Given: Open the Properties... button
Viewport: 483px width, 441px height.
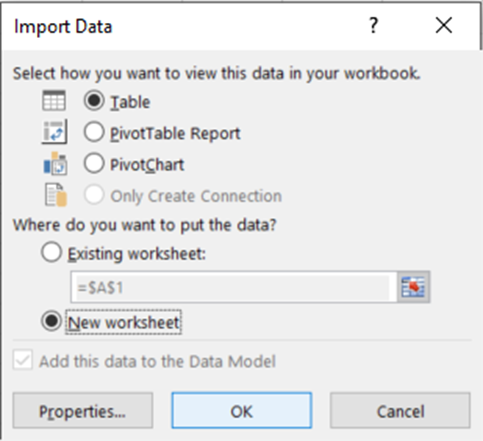Looking at the screenshot, I should click(x=83, y=410).
